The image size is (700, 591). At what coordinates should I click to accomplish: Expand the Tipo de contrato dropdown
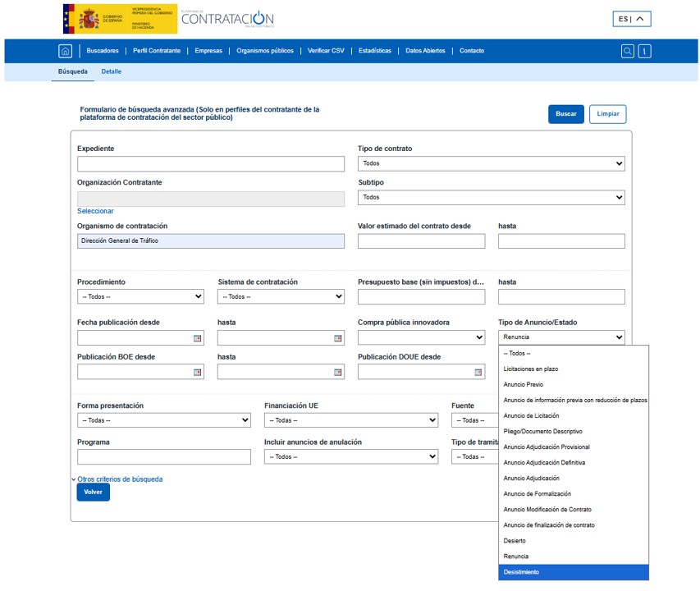click(x=491, y=164)
